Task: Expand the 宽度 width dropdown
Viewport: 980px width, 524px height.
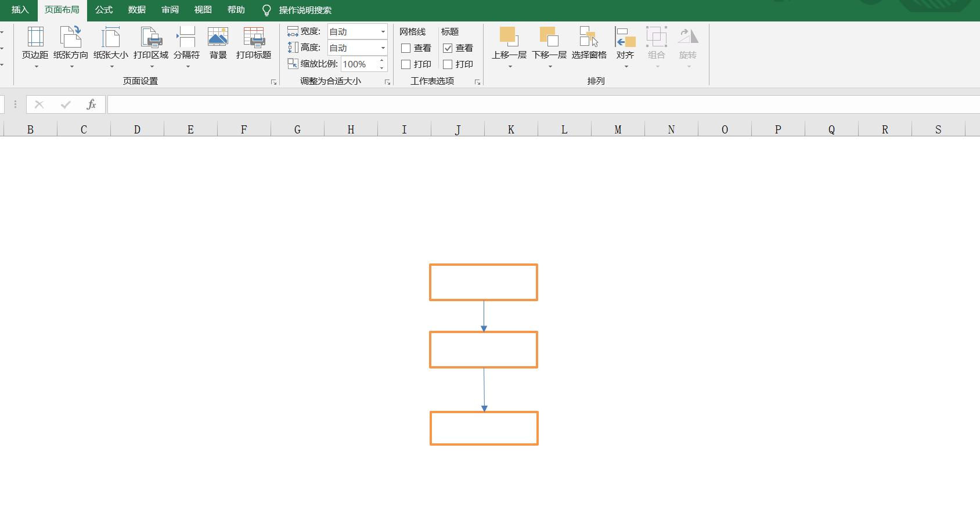Action: 383,32
